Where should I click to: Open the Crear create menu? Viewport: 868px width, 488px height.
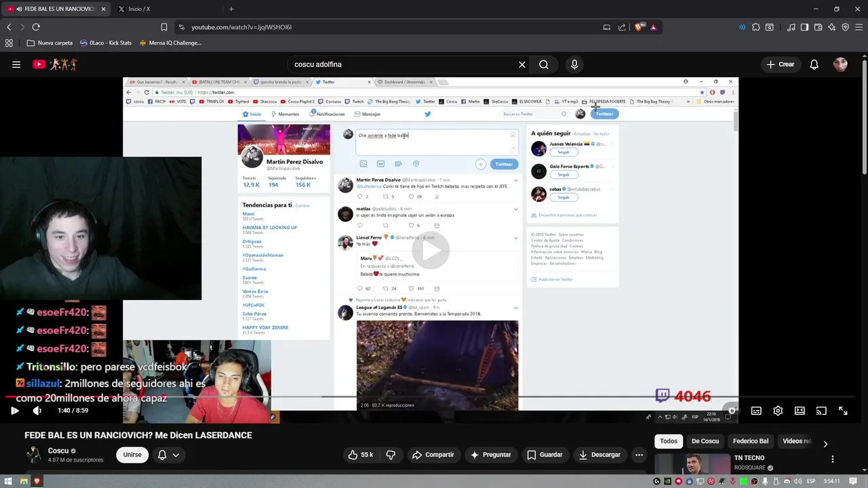781,64
